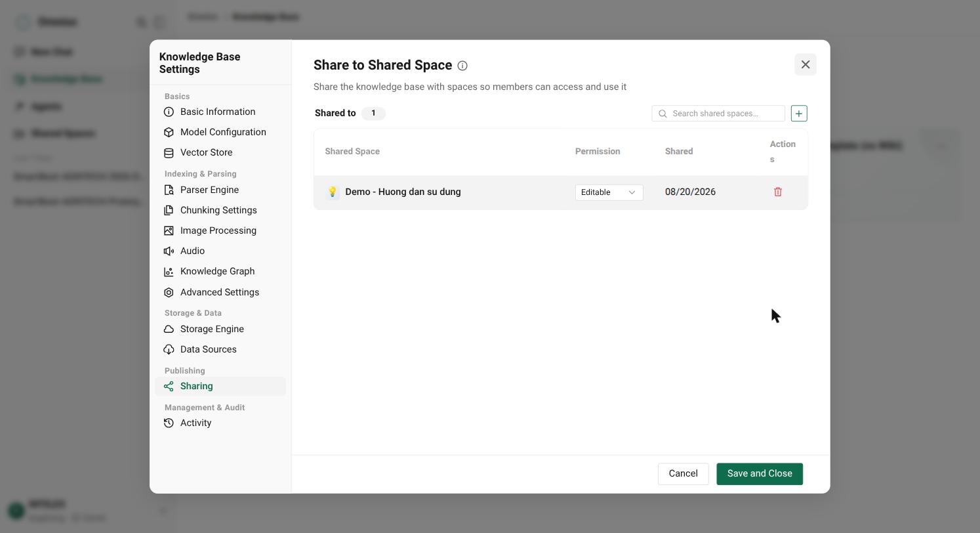Open Storage Engine section
The height and width of the screenshot is (533, 980).
click(220, 329)
